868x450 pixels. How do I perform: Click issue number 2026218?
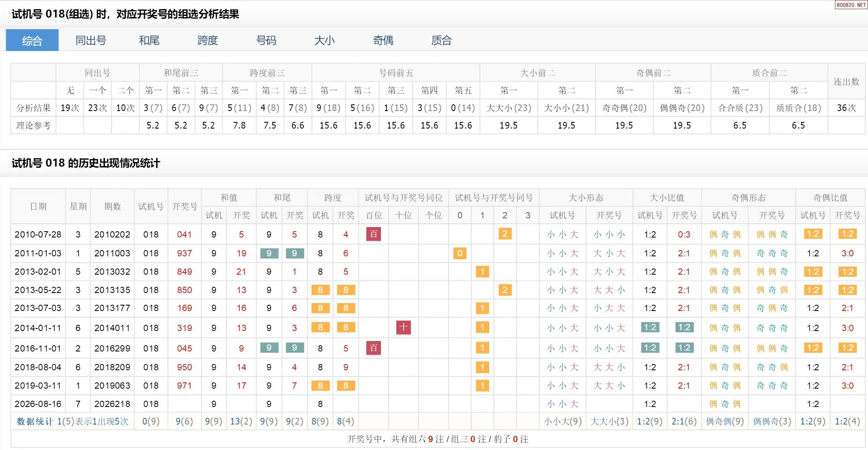112,404
